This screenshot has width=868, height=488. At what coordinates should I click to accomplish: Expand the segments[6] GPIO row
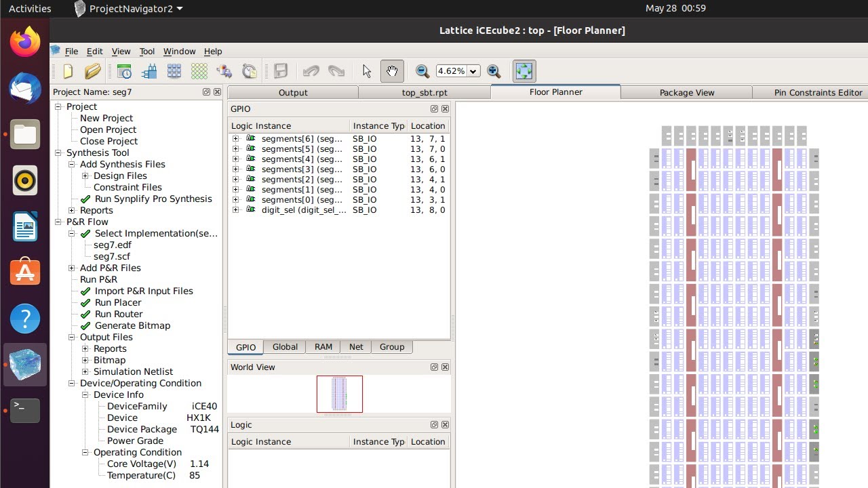tap(235, 138)
